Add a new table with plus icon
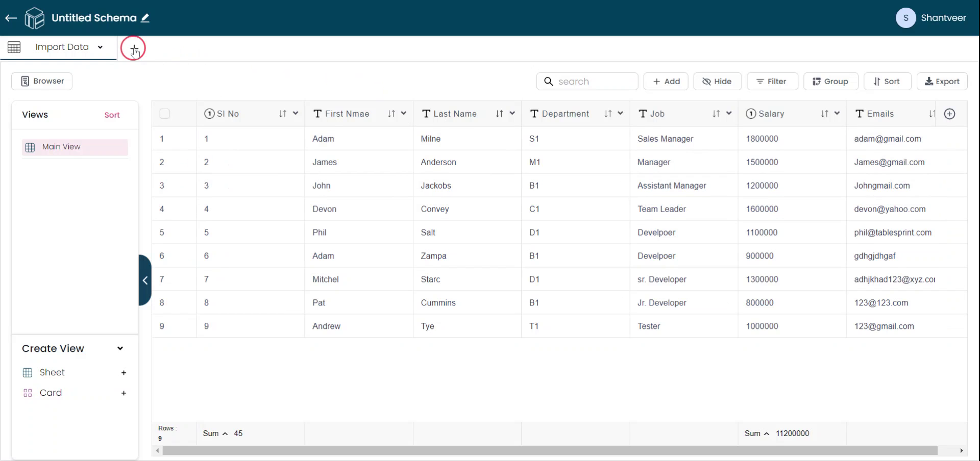The height and width of the screenshot is (461, 980). pyautogui.click(x=134, y=48)
